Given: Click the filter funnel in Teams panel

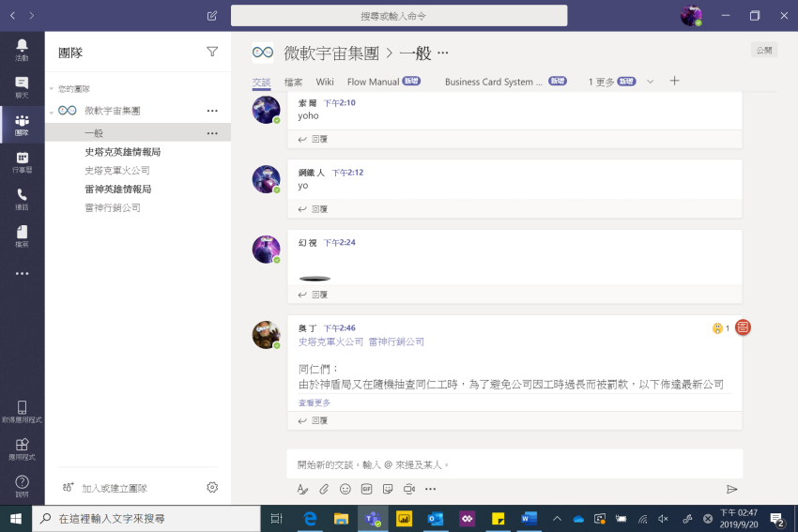Looking at the screenshot, I should [212, 52].
